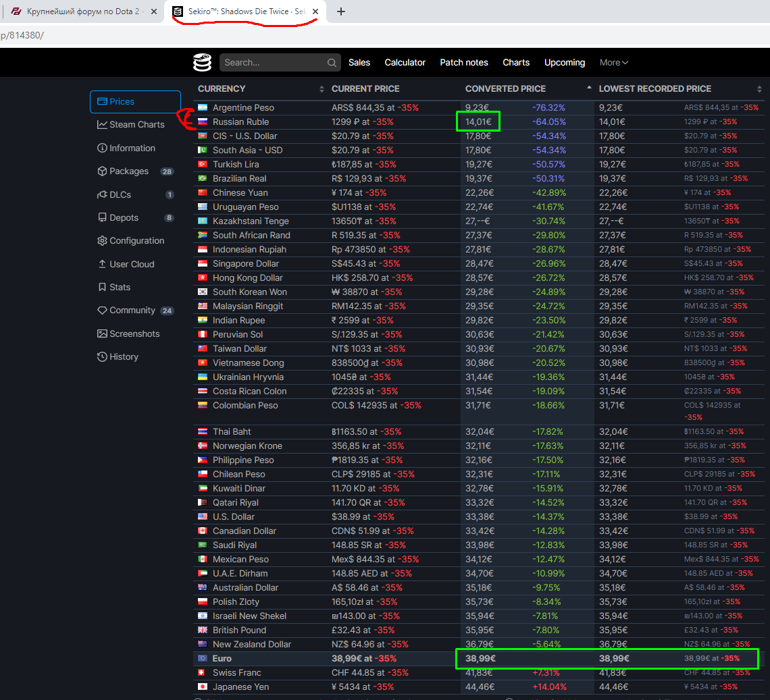Sort table by Currency column
Viewport: 770px width, 700px height.
pos(222,88)
